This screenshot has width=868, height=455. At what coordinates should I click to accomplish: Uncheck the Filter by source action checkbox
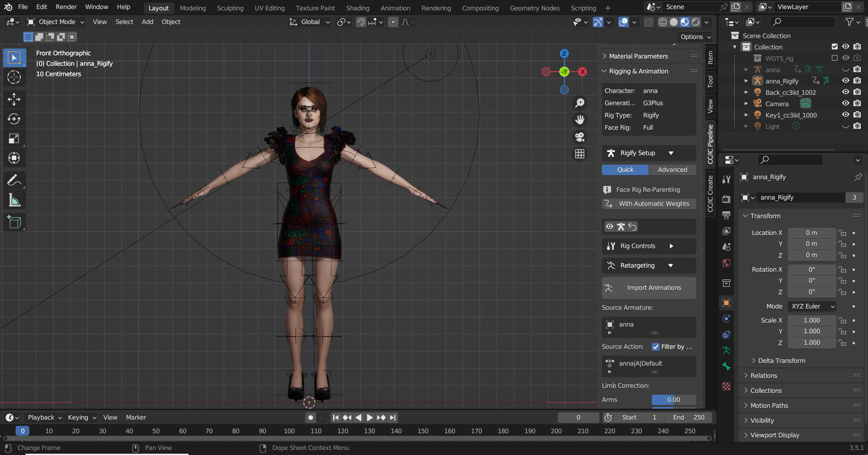pyautogui.click(x=655, y=347)
